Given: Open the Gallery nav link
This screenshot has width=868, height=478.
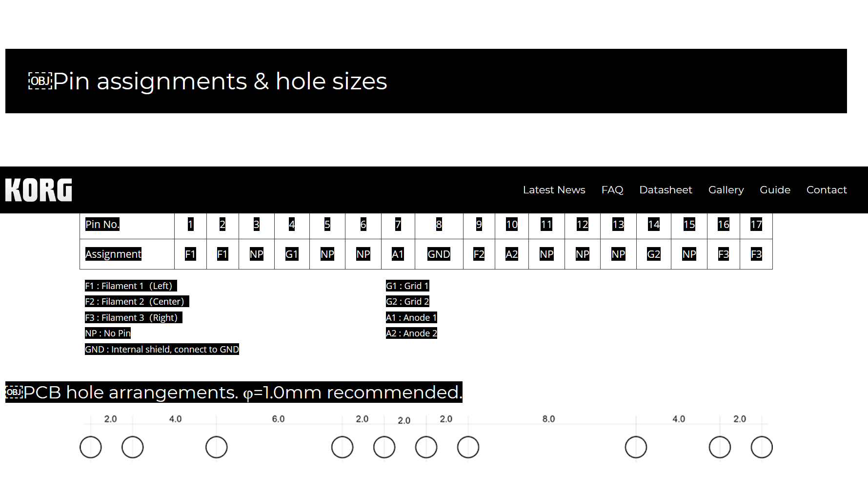Looking at the screenshot, I should click(x=726, y=190).
